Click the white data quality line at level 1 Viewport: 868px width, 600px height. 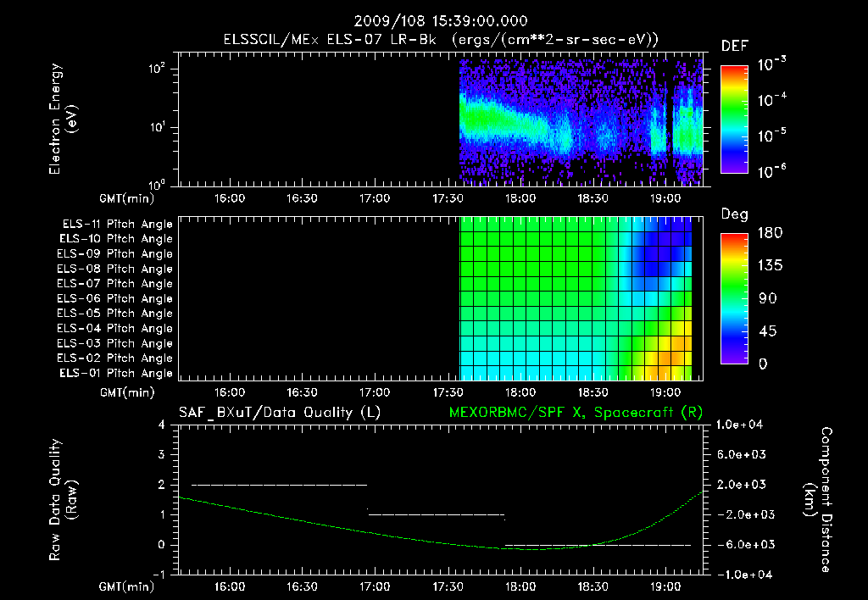437,514
